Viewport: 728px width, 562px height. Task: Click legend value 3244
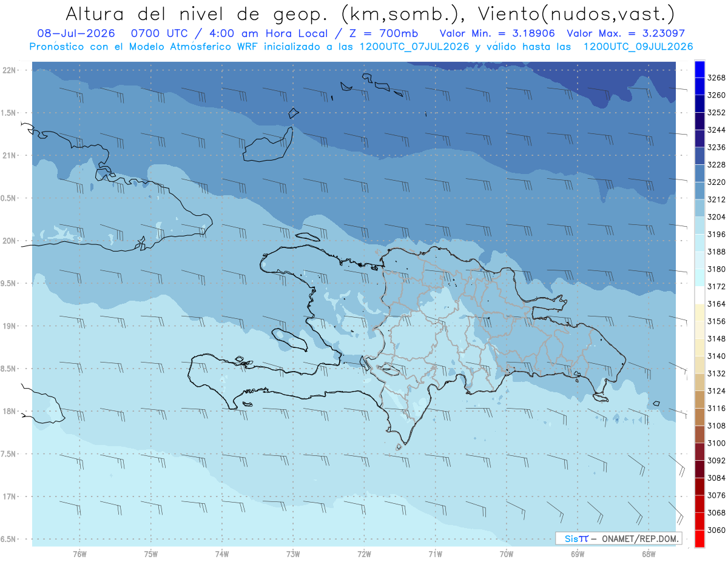point(716,130)
